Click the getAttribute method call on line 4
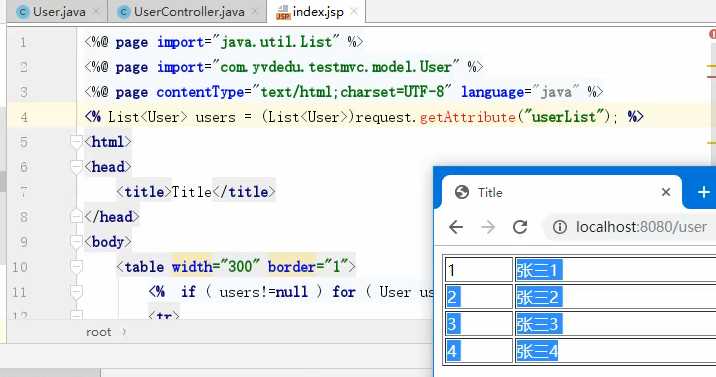Screen dimensions: 716x377 point(468,117)
